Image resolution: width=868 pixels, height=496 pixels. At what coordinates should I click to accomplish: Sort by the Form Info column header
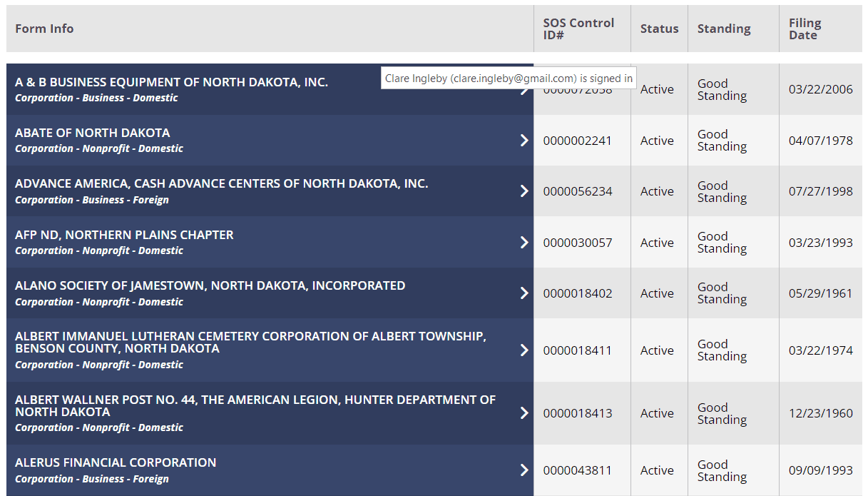click(x=44, y=29)
